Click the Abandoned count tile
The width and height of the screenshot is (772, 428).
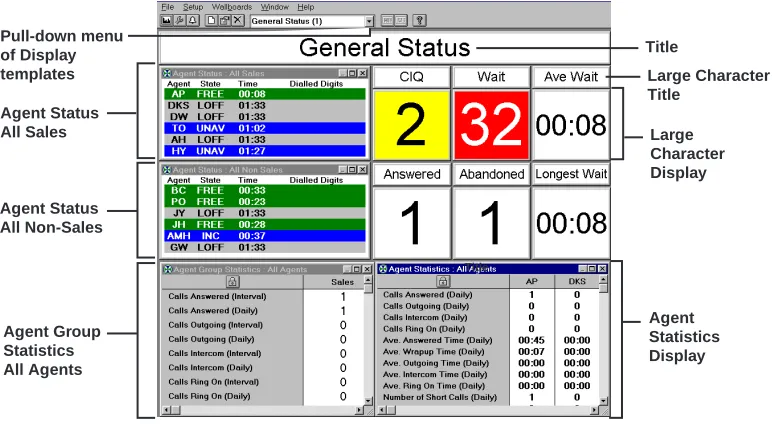pos(491,223)
